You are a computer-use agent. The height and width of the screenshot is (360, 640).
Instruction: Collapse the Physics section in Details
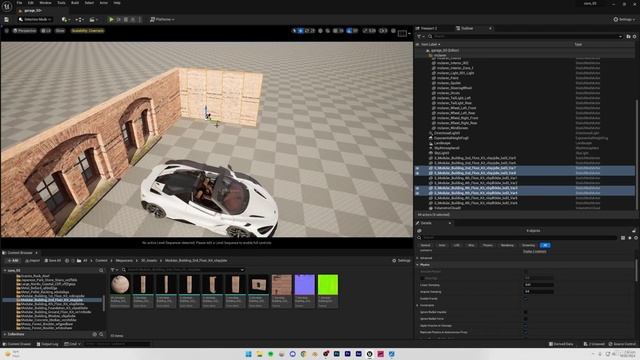[418, 265]
